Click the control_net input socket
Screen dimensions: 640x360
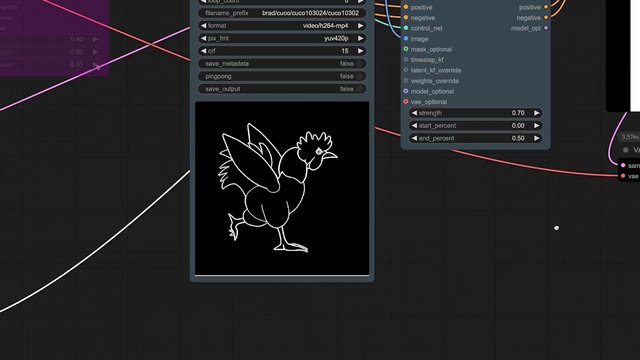pyautogui.click(x=406, y=28)
